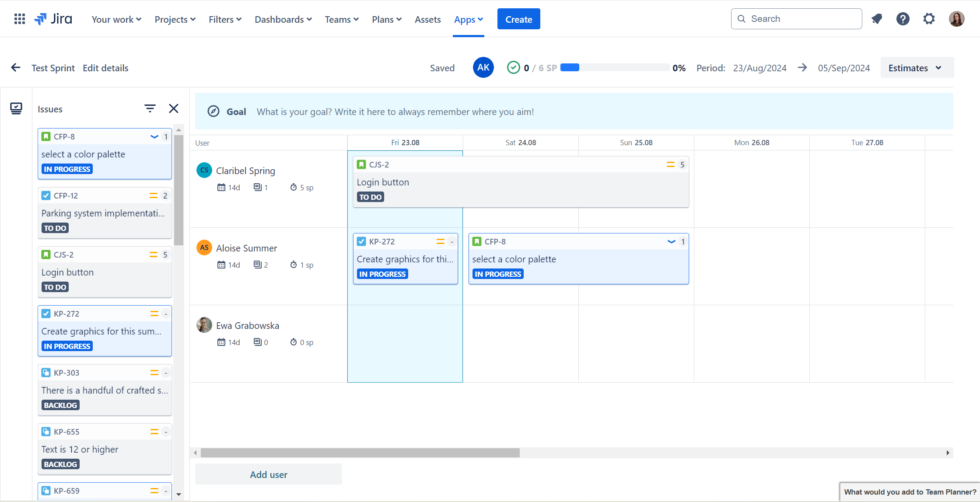Click the TO DO status on timeline CJS-2
Screen dimensions: 980x502
click(x=371, y=197)
